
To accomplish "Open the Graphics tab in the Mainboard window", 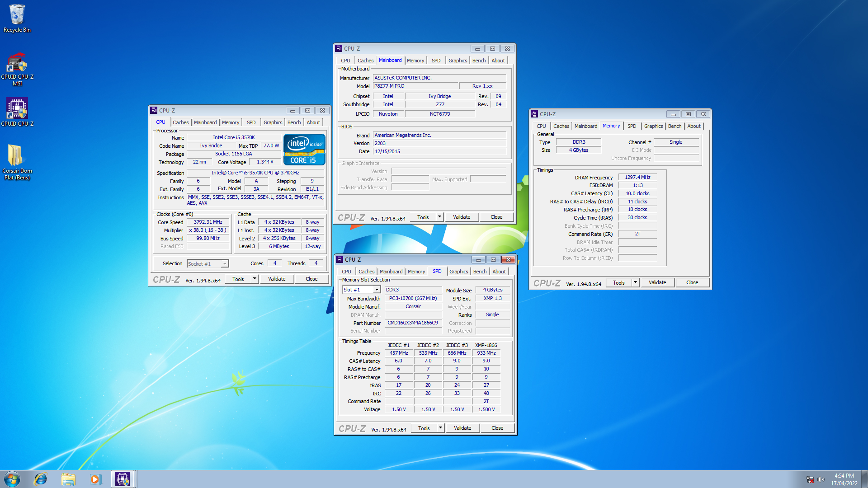I will [x=458, y=61].
